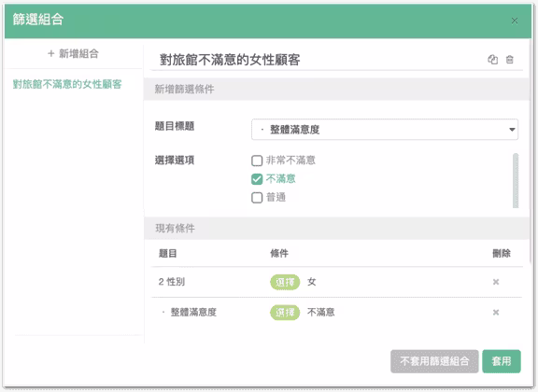Click the 不滿意 value in the conditions table

pyautogui.click(x=320, y=312)
